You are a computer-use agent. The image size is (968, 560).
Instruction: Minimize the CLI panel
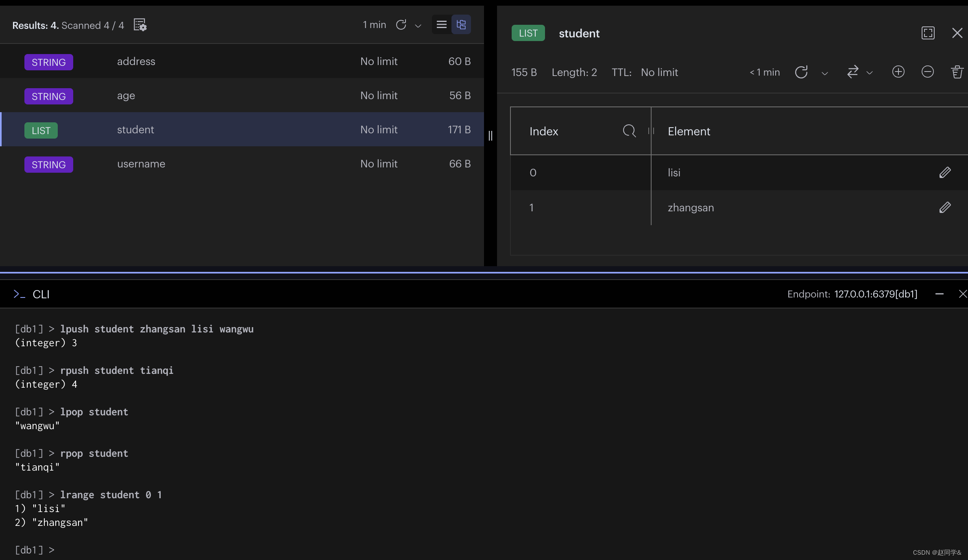(939, 294)
